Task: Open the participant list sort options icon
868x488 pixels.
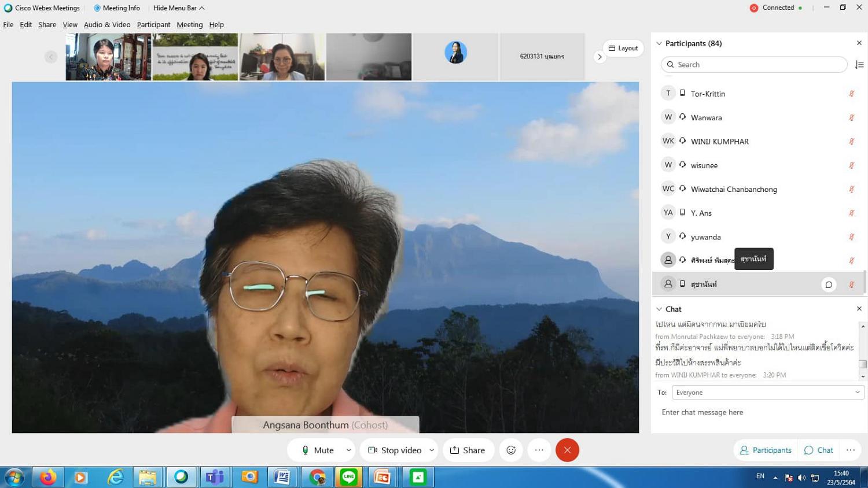Action: click(x=859, y=65)
